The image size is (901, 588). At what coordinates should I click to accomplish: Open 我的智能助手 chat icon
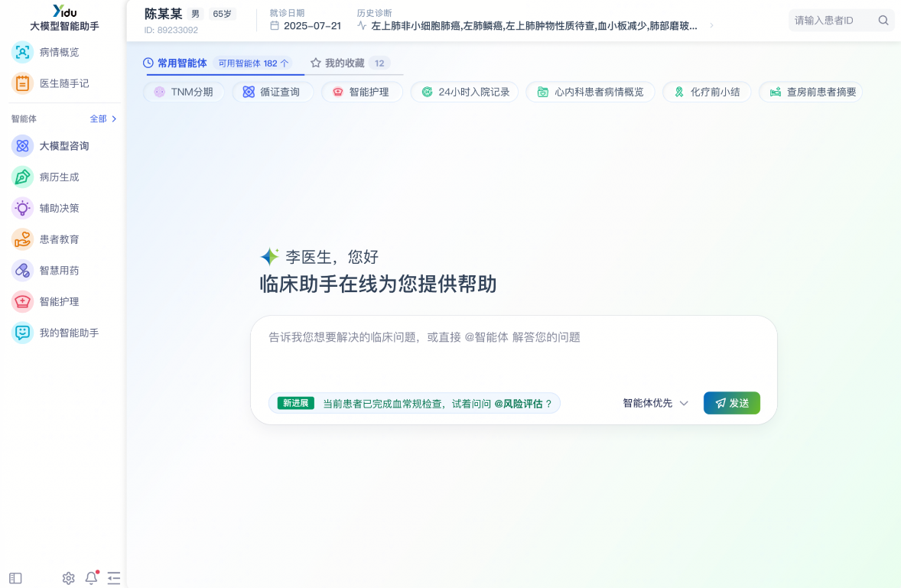point(22,333)
